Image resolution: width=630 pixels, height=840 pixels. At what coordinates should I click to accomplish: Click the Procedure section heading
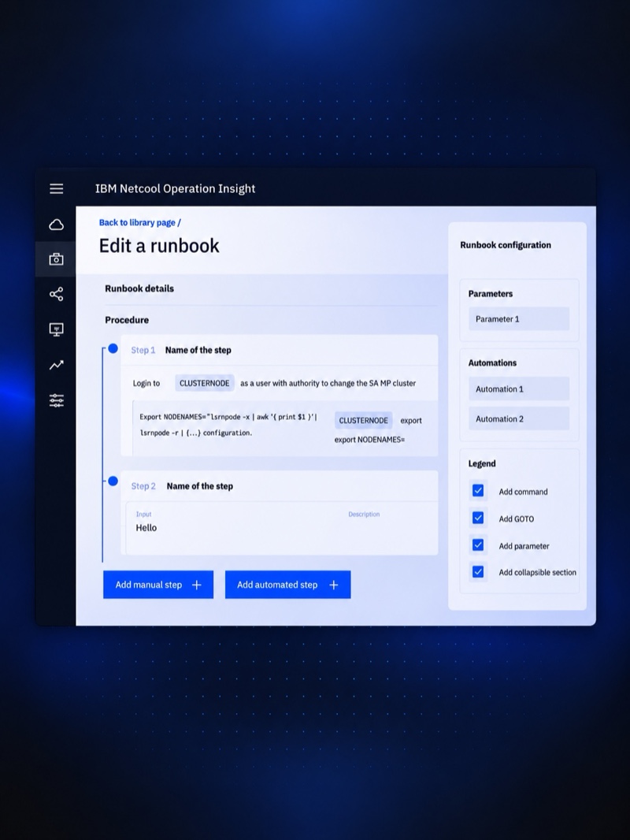[127, 320]
